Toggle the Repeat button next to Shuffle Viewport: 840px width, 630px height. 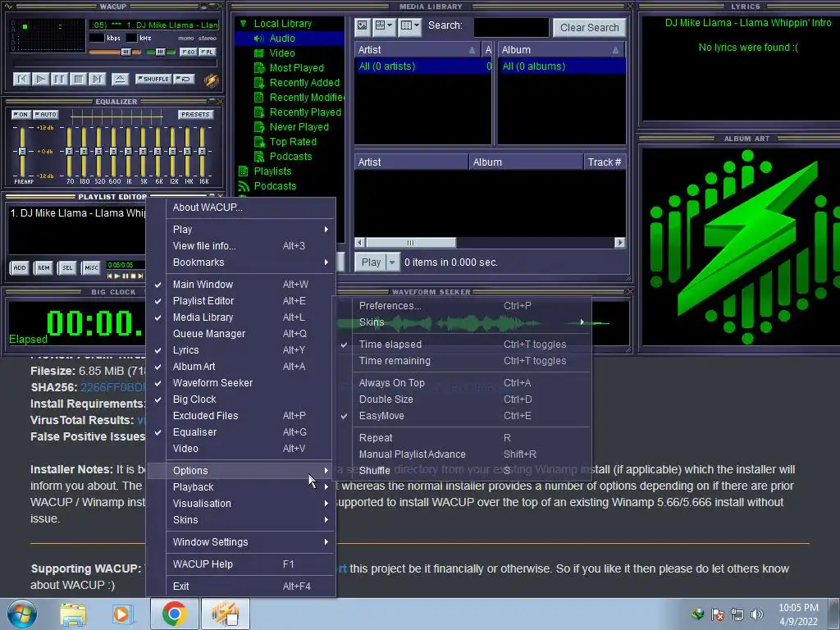184,80
